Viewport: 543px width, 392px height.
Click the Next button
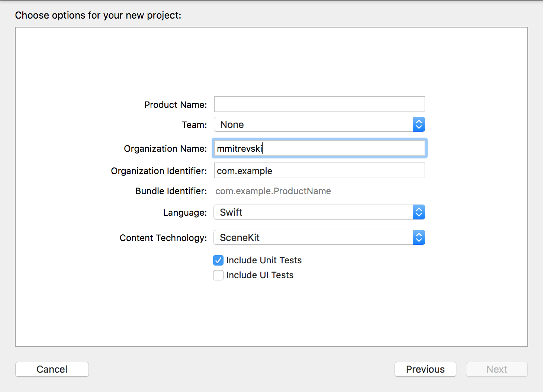pos(497,369)
